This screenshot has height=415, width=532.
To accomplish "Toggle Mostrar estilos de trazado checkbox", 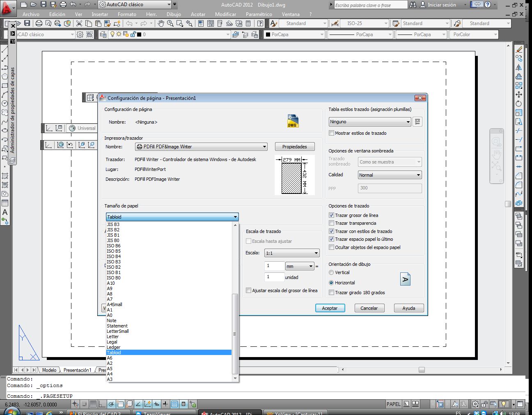I will [x=332, y=133].
